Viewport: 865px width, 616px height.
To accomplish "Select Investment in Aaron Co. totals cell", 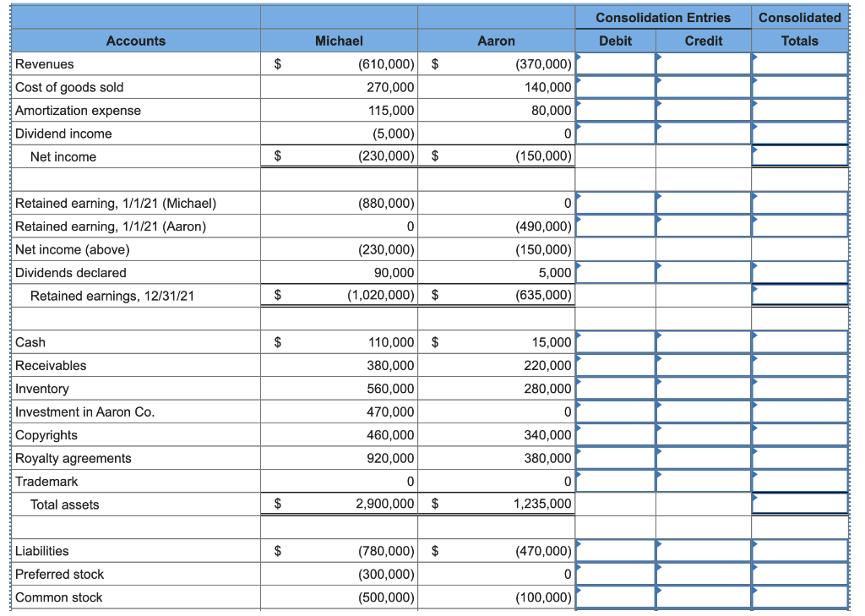I will 800,412.
